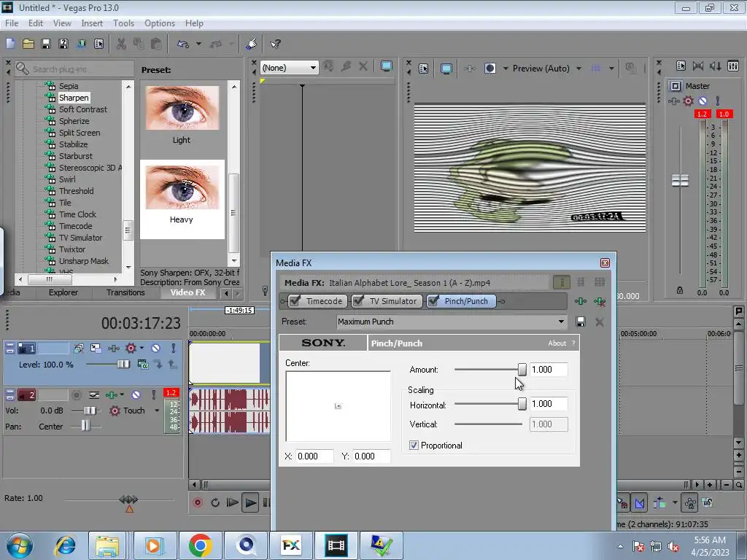Open the File menu
Image resolution: width=747 pixels, height=560 pixels.
(12, 23)
